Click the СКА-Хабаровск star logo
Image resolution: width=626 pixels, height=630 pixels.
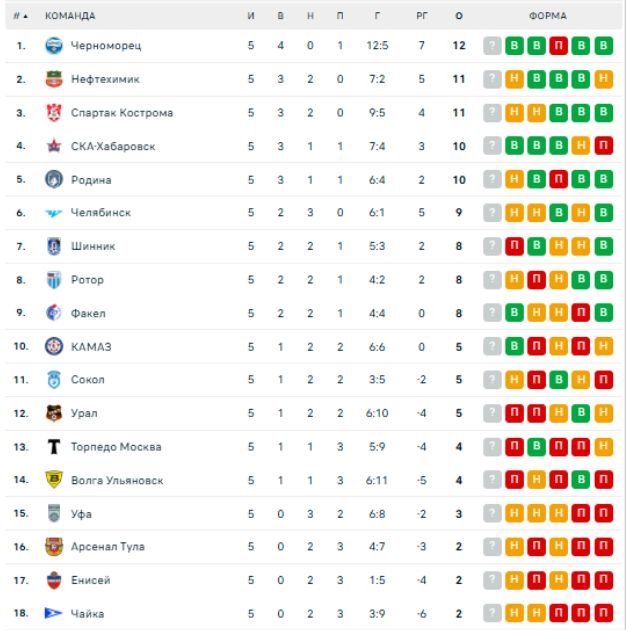pos(54,146)
